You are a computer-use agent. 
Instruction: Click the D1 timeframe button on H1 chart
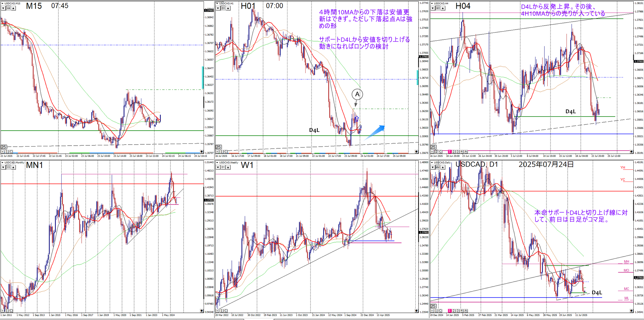(223, 8)
